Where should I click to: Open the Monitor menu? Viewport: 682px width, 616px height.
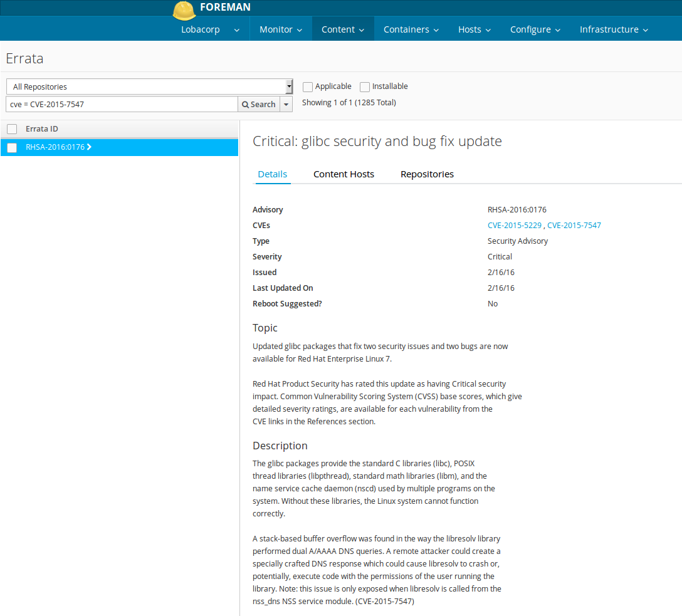tap(281, 29)
